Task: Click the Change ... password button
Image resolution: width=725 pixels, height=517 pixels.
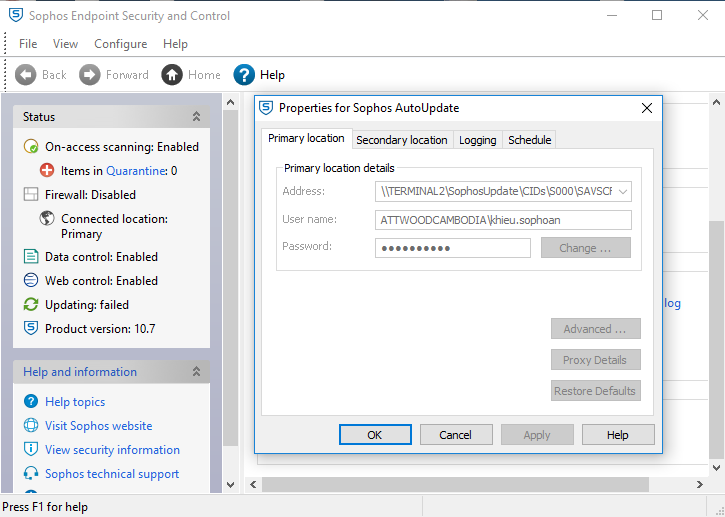Action: [x=585, y=248]
